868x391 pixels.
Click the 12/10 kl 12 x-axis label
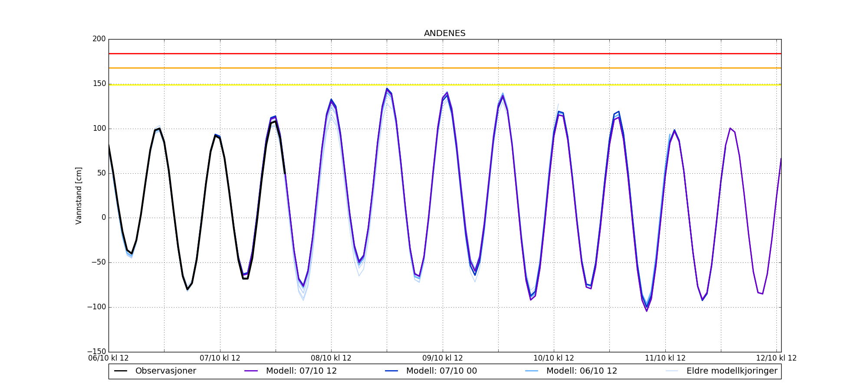point(776,358)
